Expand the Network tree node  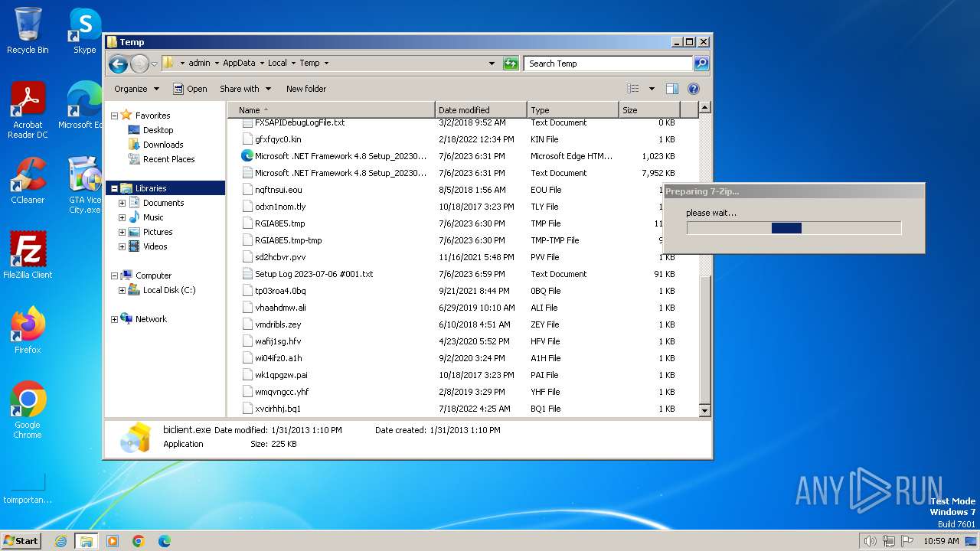pyautogui.click(x=114, y=319)
